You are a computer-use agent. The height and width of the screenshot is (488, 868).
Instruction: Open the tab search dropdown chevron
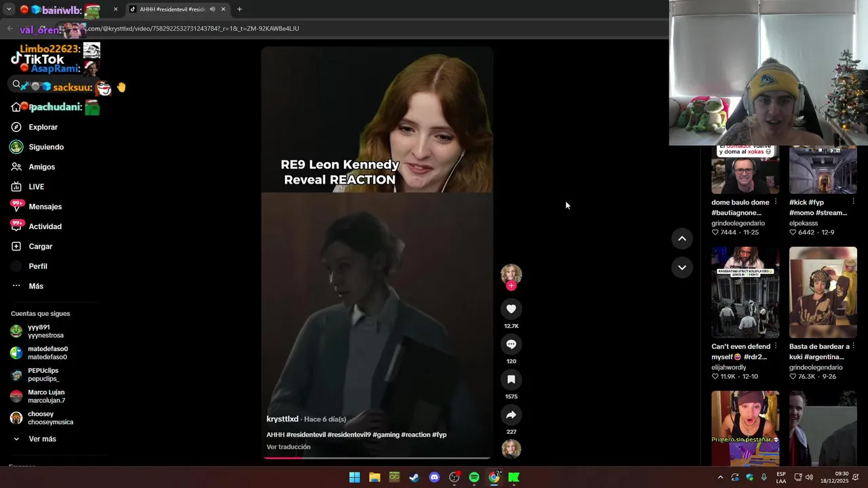tap(9, 9)
